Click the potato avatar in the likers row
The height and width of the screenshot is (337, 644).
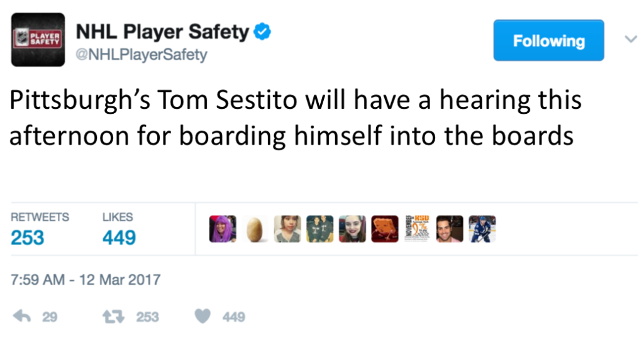[255, 229]
